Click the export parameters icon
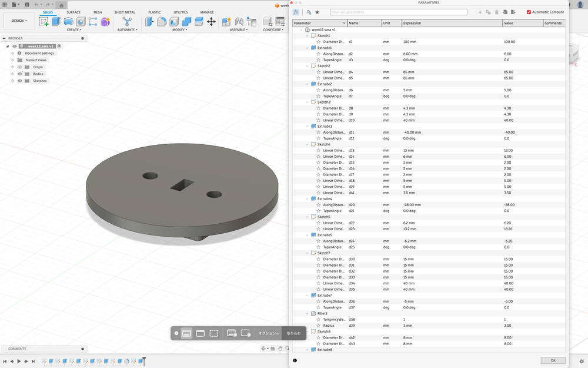 click(x=513, y=12)
